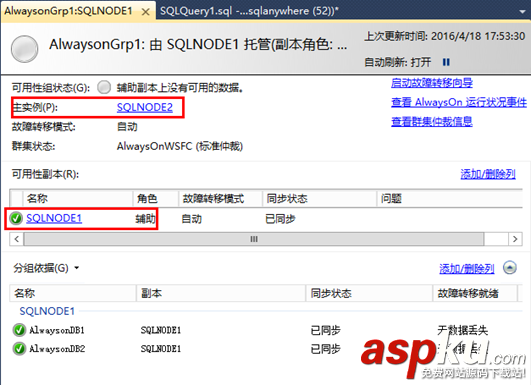Select the AlwaysonDB2 database row
Image resolution: width=531 pixels, height=385 pixels.
tap(266, 348)
